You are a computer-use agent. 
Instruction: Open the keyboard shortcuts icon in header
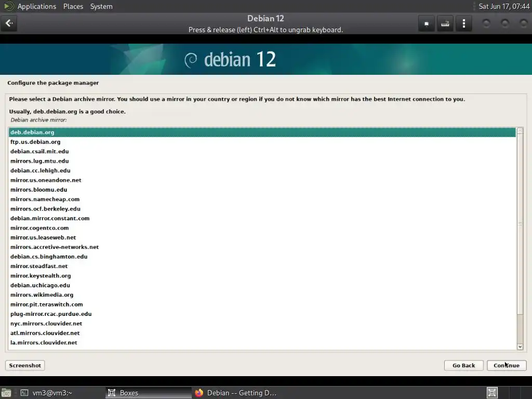[x=445, y=24]
